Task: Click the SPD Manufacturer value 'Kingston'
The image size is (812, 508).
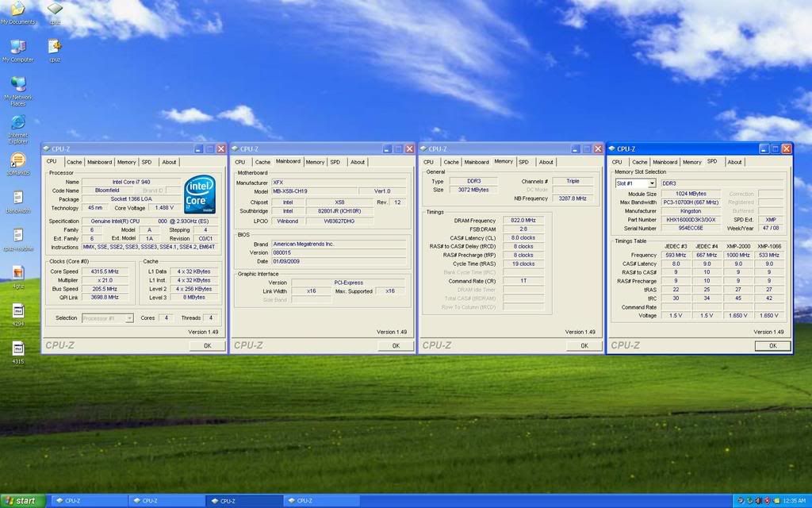Action: coord(691,211)
